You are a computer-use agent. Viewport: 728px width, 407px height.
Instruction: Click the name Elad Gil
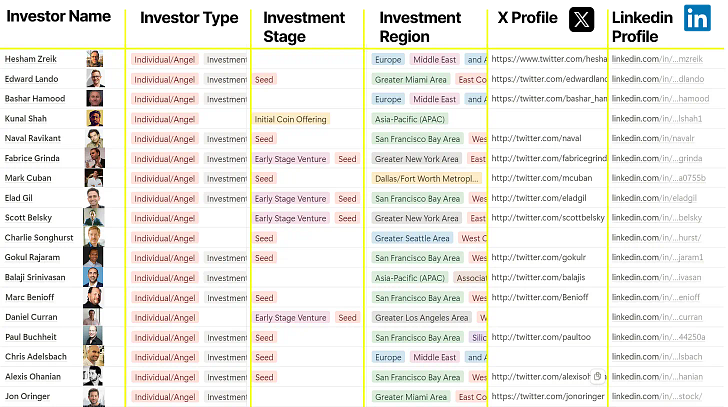pos(19,198)
